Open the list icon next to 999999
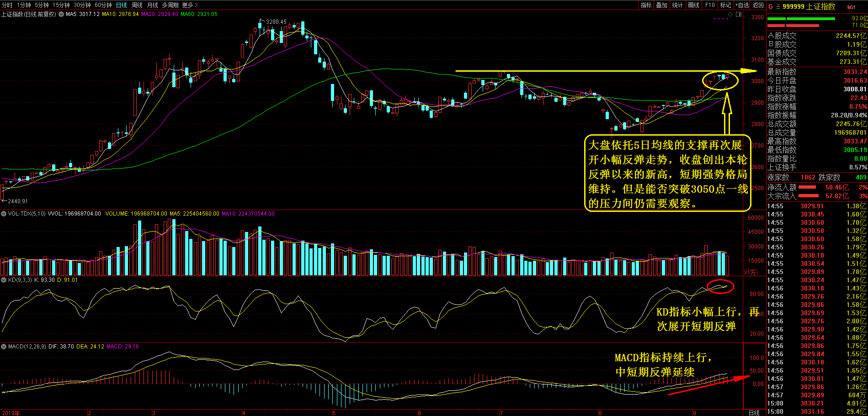Screen dimensions: 868x416 point(778,7)
